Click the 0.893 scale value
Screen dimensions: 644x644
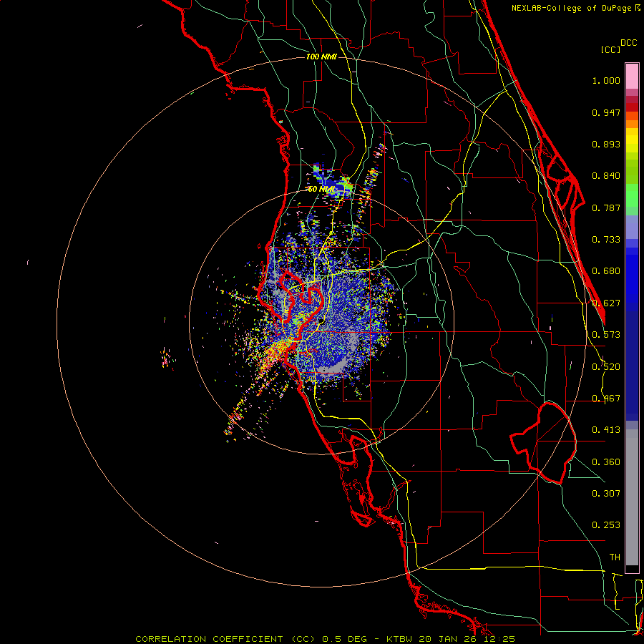pyautogui.click(x=606, y=144)
